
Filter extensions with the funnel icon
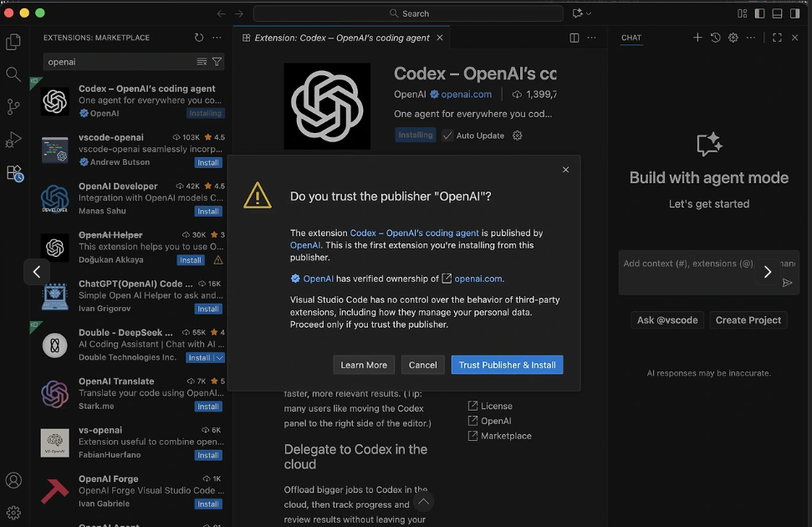point(217,62)
